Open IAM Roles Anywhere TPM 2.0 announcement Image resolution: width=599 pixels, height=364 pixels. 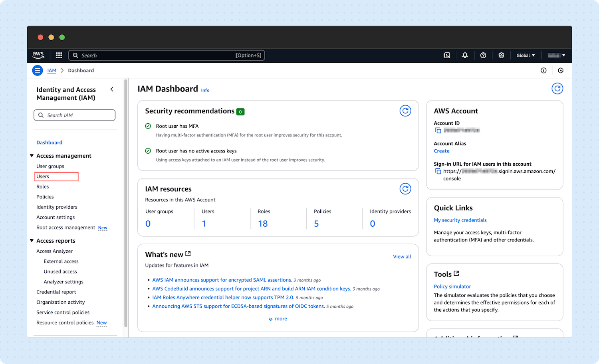tap(223, 298)
